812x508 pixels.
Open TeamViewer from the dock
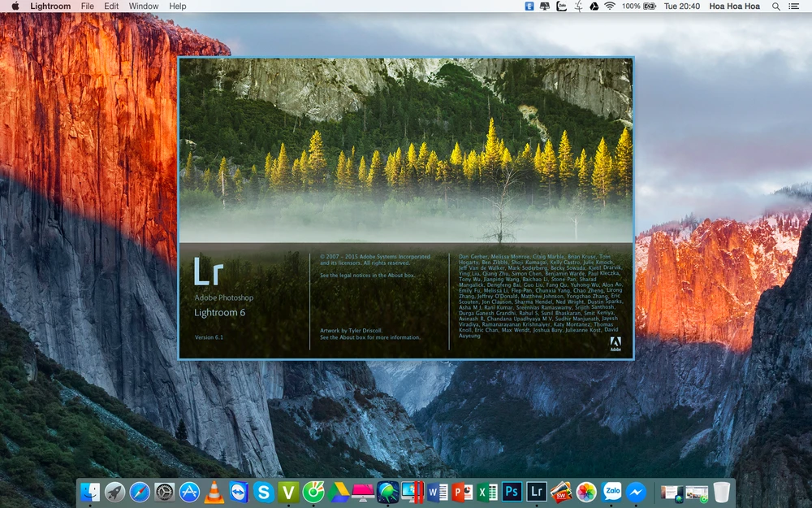(239, 492)
